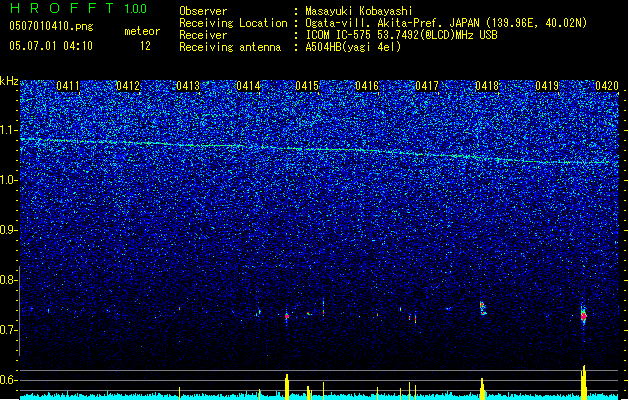This screenshot has height=400, width=629.
Task: Click the observer name Masayuki Kobayashi
Action: tap(359, 11)
